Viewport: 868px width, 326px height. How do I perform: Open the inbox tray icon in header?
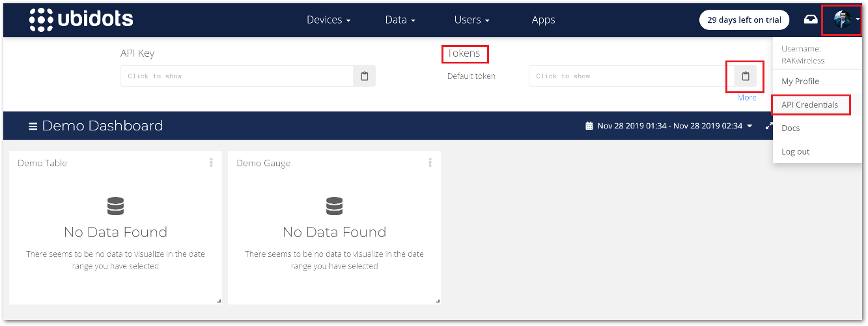(811, 20)
